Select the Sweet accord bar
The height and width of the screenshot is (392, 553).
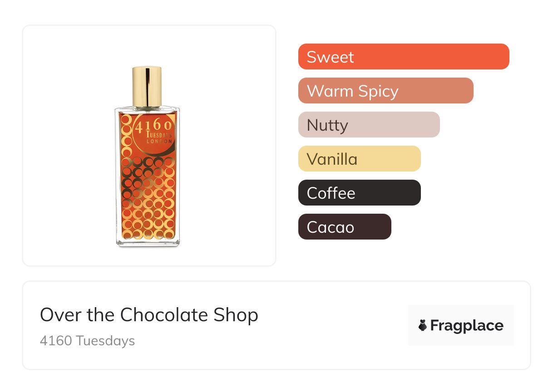[404, 57]
